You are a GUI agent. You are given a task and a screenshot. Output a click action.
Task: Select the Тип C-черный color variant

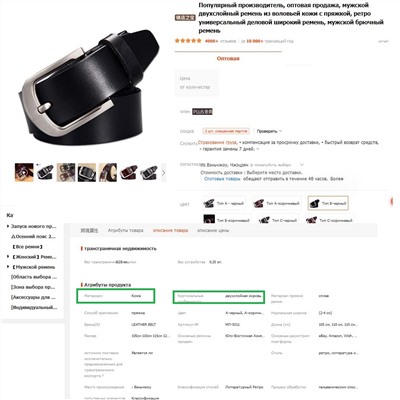(x=278, y=220)
